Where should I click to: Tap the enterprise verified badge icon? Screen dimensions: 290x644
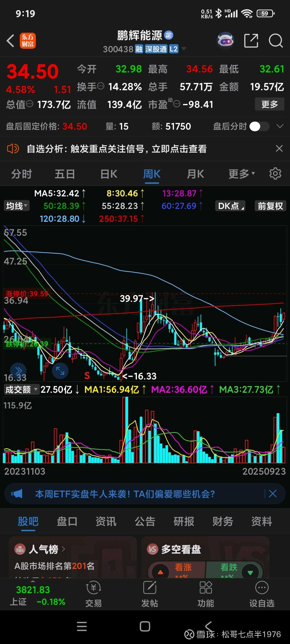pyautogui.click(x=169, y=35)
